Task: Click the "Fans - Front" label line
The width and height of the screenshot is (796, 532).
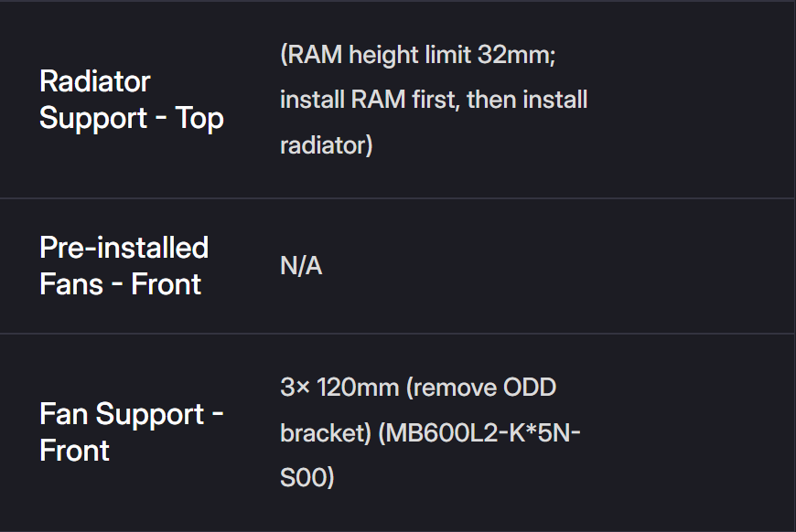Action: (120, 284)
